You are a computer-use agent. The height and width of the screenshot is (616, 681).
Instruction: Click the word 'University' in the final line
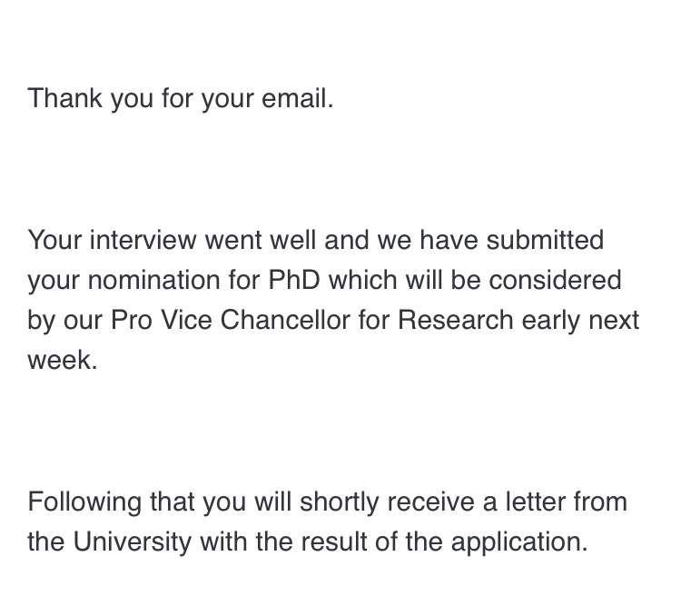[133, 541]
